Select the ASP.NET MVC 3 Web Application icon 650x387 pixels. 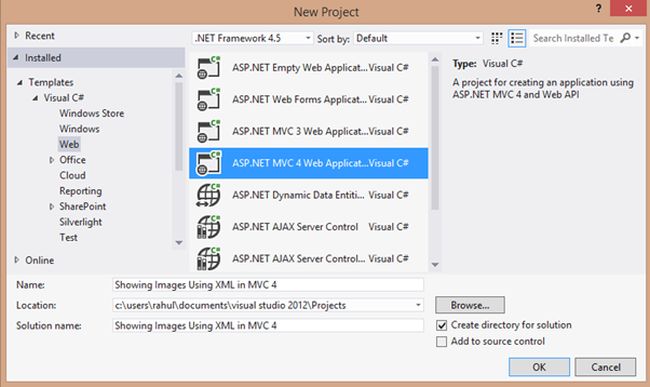click(x=209, y=131)
